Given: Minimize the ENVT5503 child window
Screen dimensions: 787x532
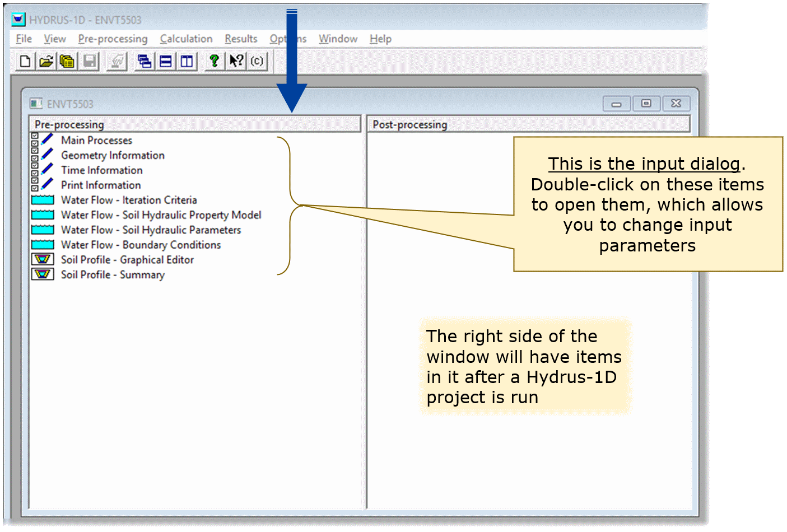Looking at the screenshot, I should click(x=617, y=104).
